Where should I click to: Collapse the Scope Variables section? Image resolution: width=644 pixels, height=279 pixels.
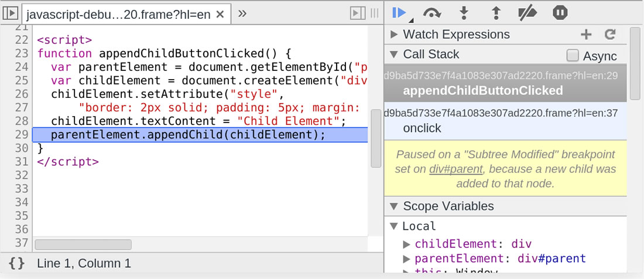tap(394, 206)
